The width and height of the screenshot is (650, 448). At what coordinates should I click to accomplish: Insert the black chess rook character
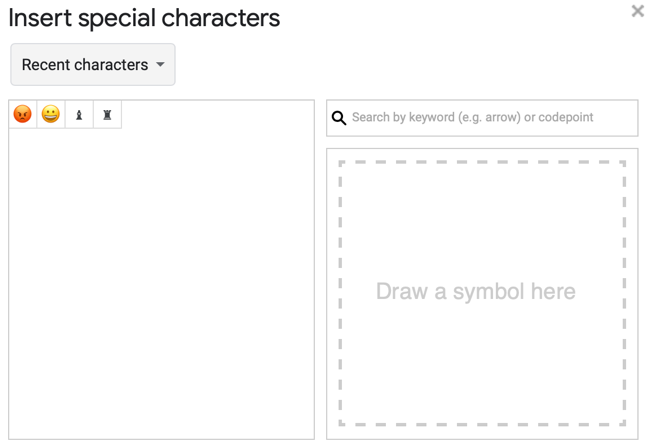[x=107, y=115]
